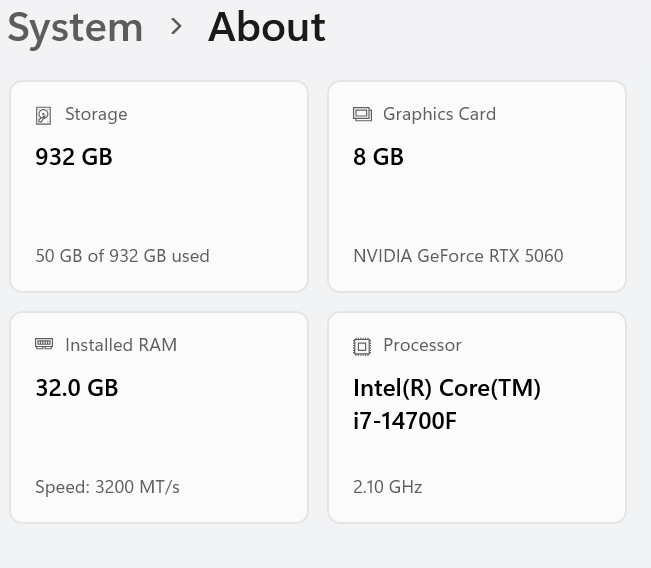Click the Graphics Card icon

(362, 114)
